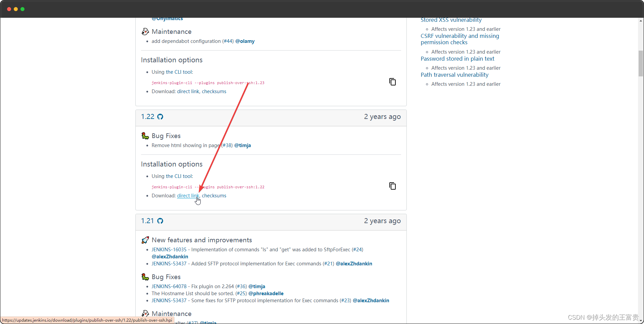Open GitHub icon next to version 1.22
This screenshot has height=324, width=644.
tap(160, 117)
